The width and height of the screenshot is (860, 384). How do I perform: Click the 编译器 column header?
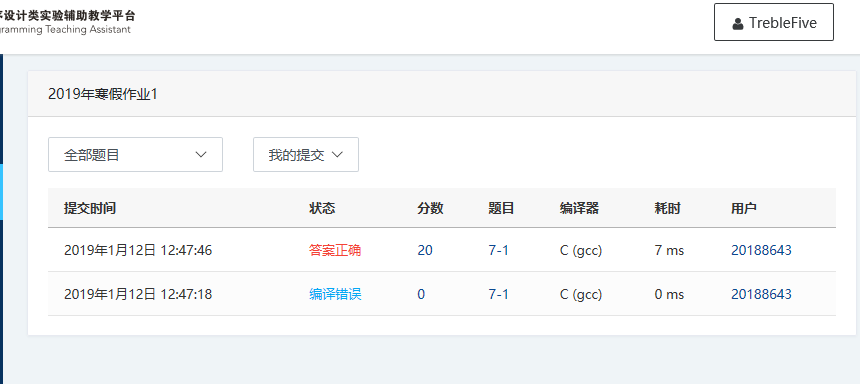[579, 208]
